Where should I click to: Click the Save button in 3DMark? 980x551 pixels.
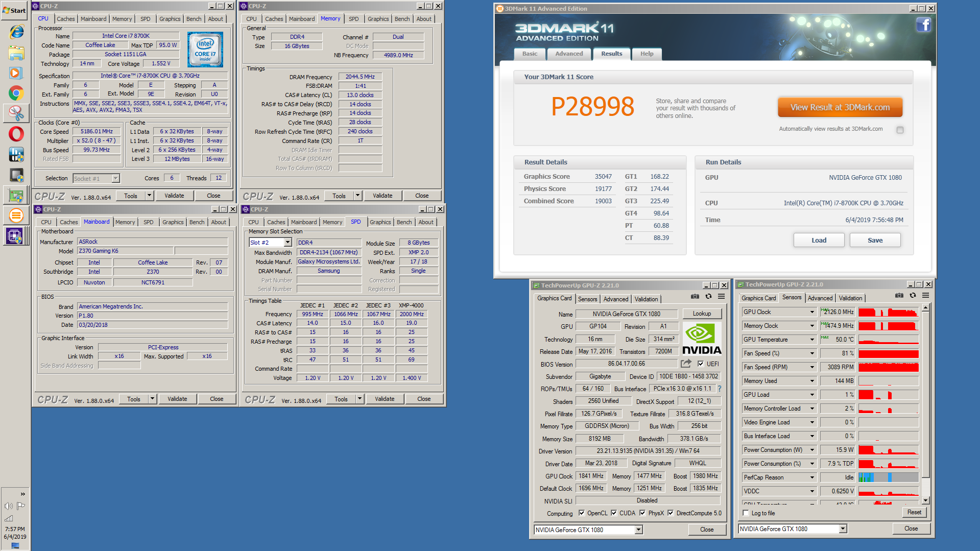pyautogui.click(x=875, y=241)
